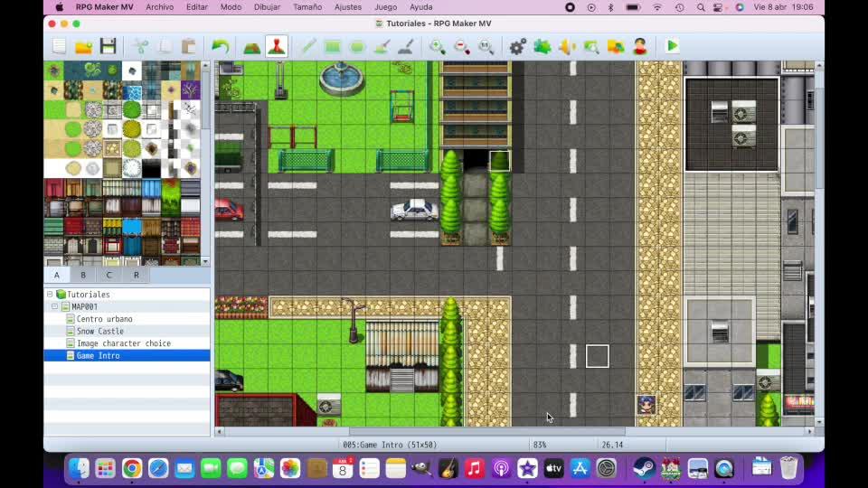
Task: Switch to tileset tab R
Action: 137,275
